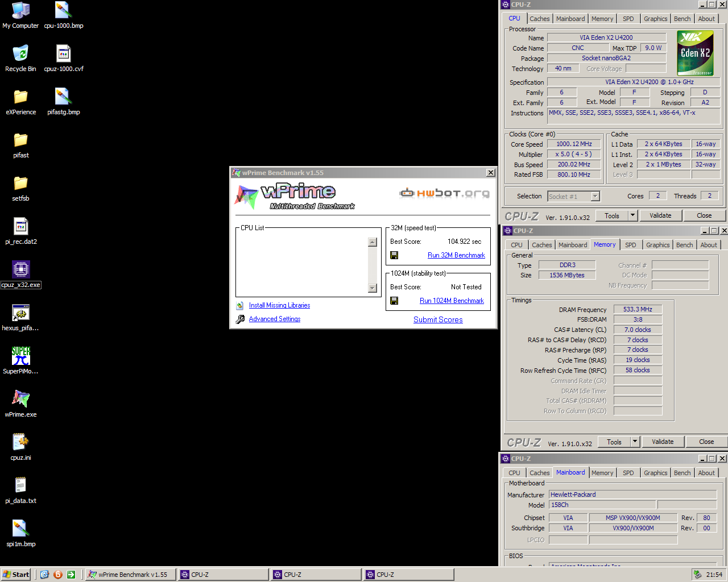Viewport: 728px width, 582px height.
Task: Open the pifast folder
Action: click(20, 145)
